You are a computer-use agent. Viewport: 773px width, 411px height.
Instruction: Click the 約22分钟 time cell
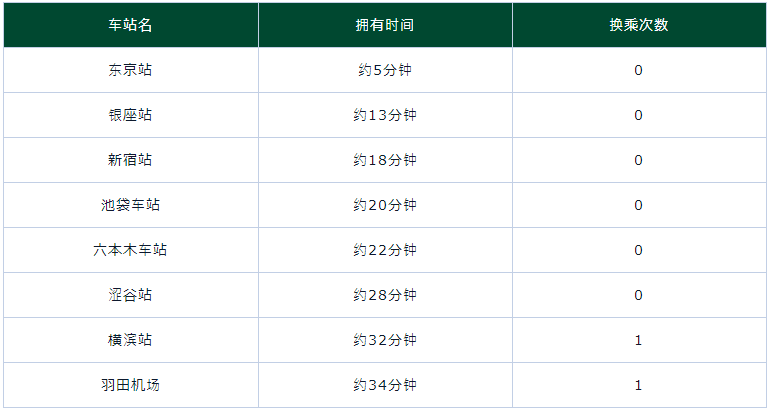385,250
